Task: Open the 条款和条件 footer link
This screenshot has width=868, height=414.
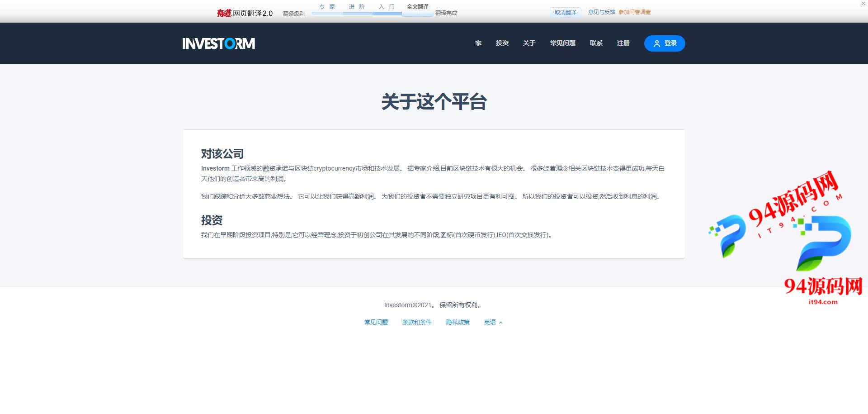Action: [x=417, y=322]
